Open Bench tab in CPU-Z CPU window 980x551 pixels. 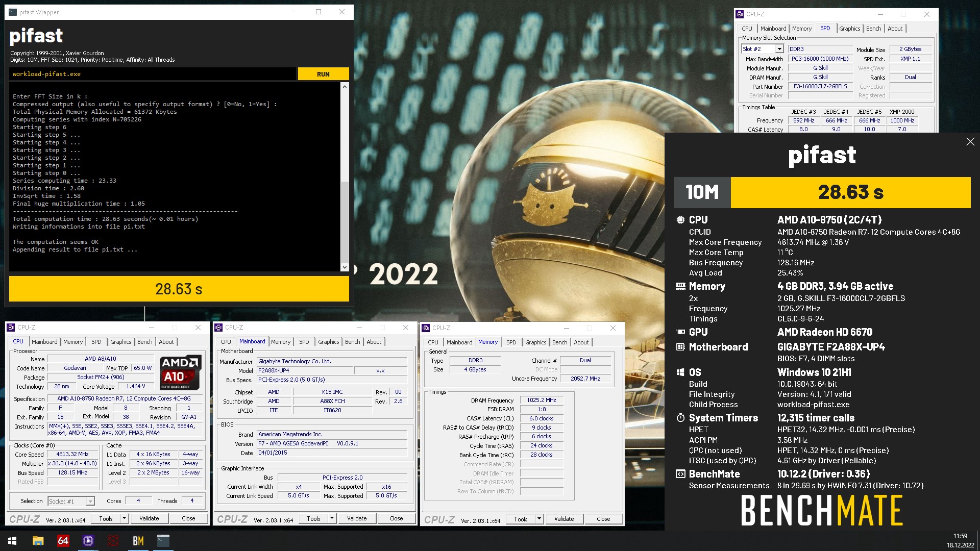pos(145,342)
